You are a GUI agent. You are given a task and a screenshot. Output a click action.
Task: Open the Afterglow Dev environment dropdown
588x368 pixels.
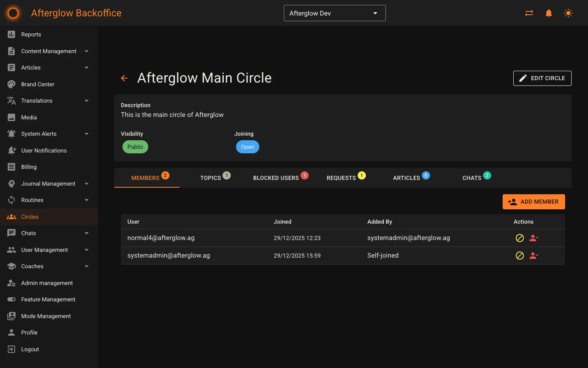(334, 13)
